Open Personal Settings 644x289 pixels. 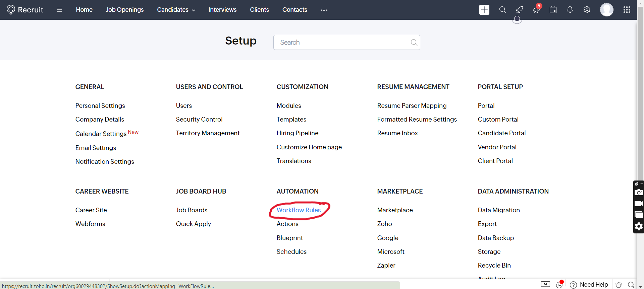[100, 105]
